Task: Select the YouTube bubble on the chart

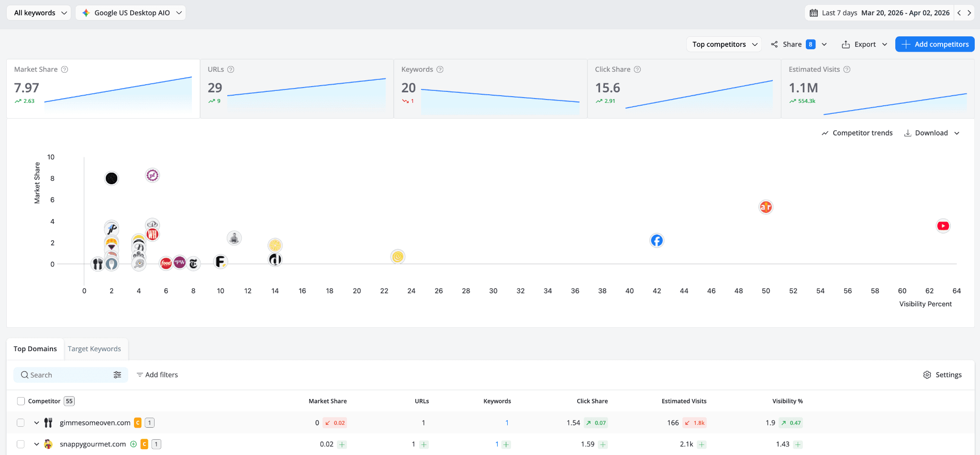Action: tap(943, 225)
